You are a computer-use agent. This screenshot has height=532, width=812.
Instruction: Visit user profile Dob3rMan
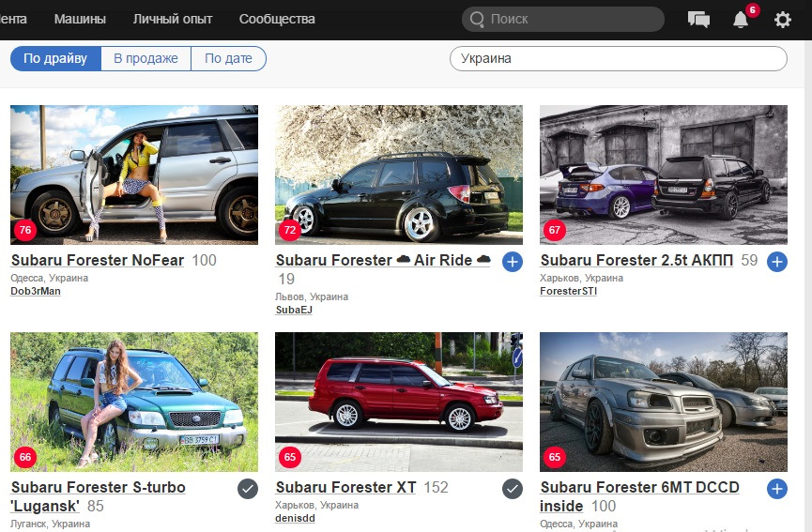pos(36,291)
